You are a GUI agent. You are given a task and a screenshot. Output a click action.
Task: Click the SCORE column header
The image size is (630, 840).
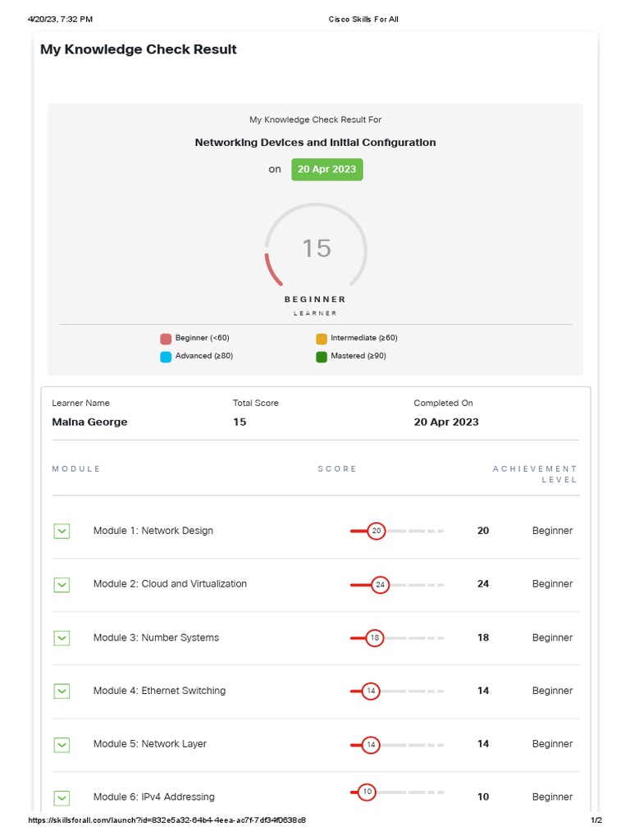[337, 469]
